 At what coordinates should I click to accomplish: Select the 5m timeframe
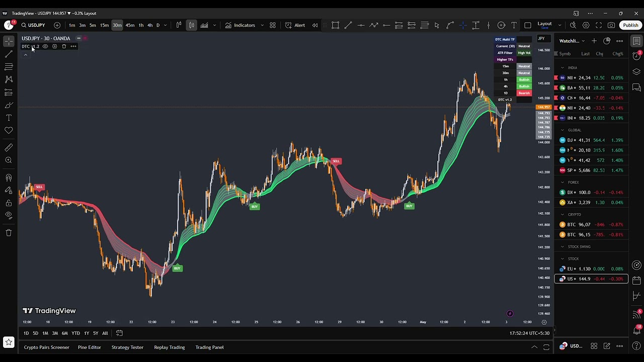pos(93,25)
